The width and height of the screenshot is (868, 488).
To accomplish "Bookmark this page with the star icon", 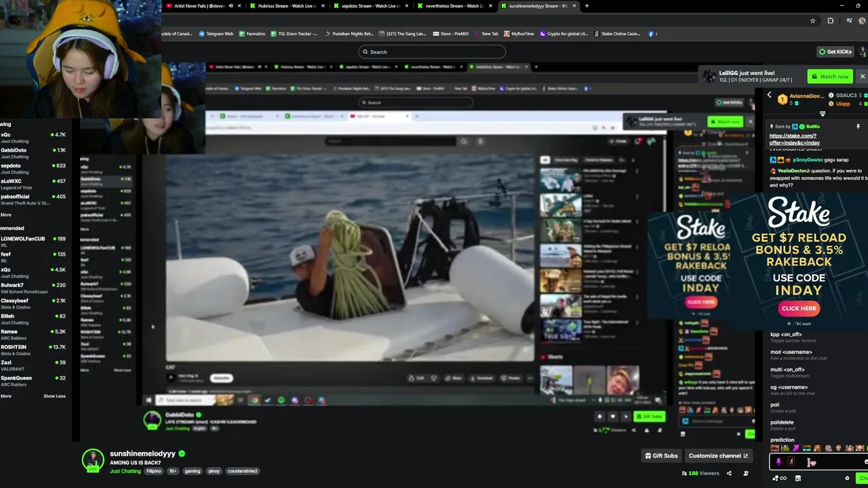I will 812,21.
